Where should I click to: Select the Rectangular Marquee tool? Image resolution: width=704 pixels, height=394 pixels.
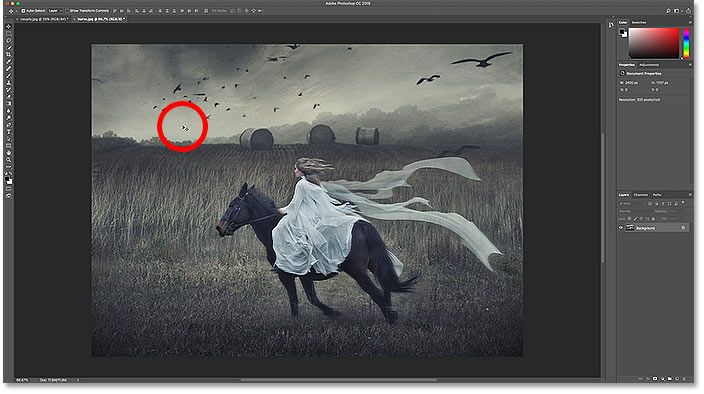pyautogui.click(x=9, y=33)
